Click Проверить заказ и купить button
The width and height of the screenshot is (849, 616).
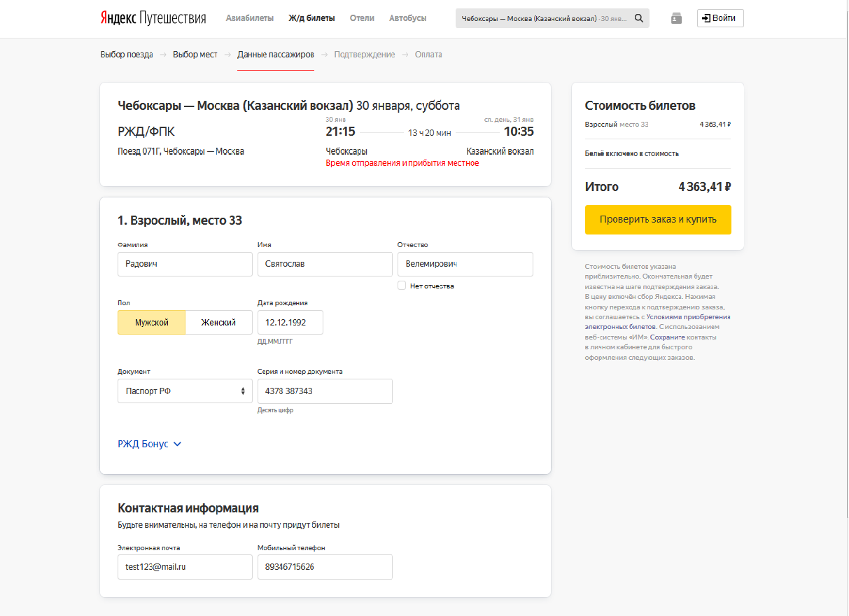(x=658, y=220)
